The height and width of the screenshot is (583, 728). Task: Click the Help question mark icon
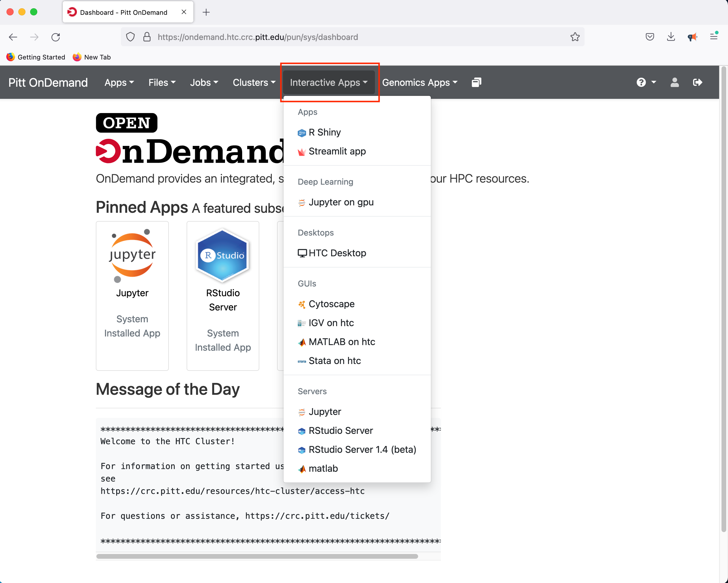click(x=641, y=82)
